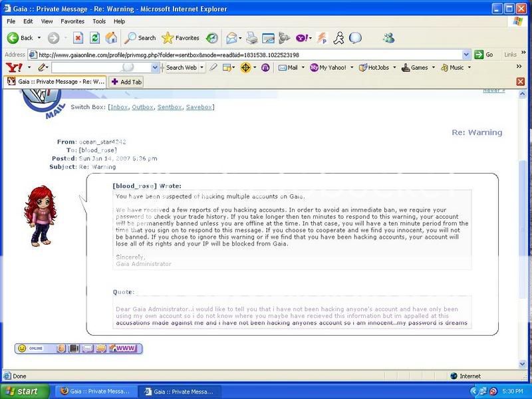Image resolution: width=532 pixels, height=399 pixels.
Task: Open the Inbox link in Switch Box
Action: [x=120, y=107]
